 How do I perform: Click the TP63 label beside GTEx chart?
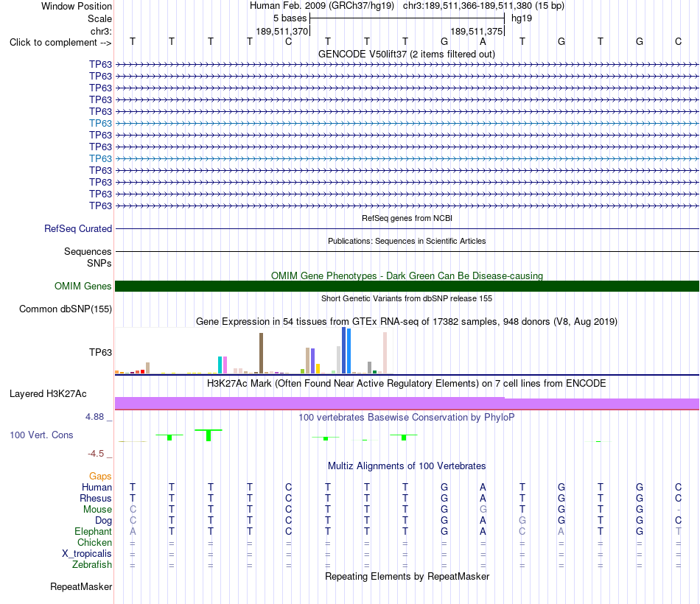tap(100, 352)
